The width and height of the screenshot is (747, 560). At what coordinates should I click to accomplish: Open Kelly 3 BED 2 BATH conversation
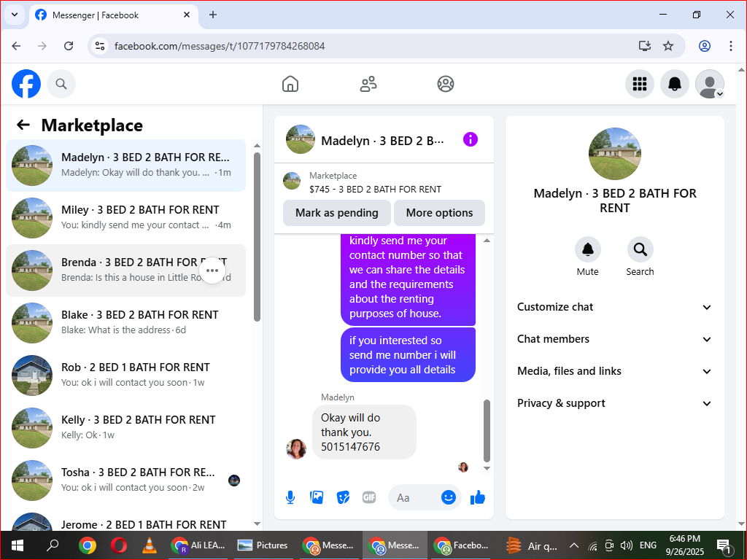pos(125,427)
